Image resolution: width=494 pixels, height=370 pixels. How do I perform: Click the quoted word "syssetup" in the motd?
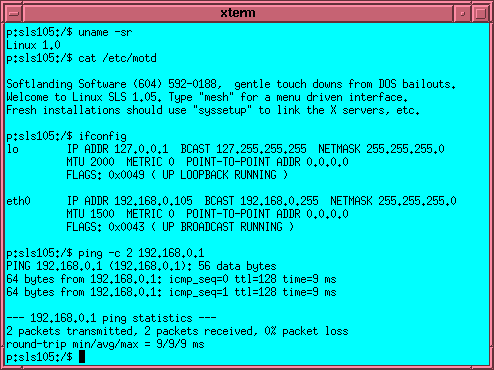(223, 110)
